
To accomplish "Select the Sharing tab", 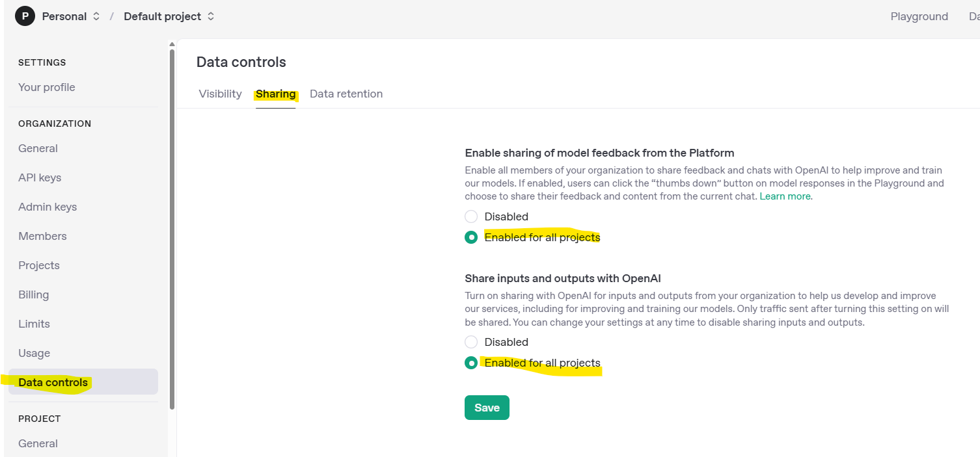I will click(276, 94).
